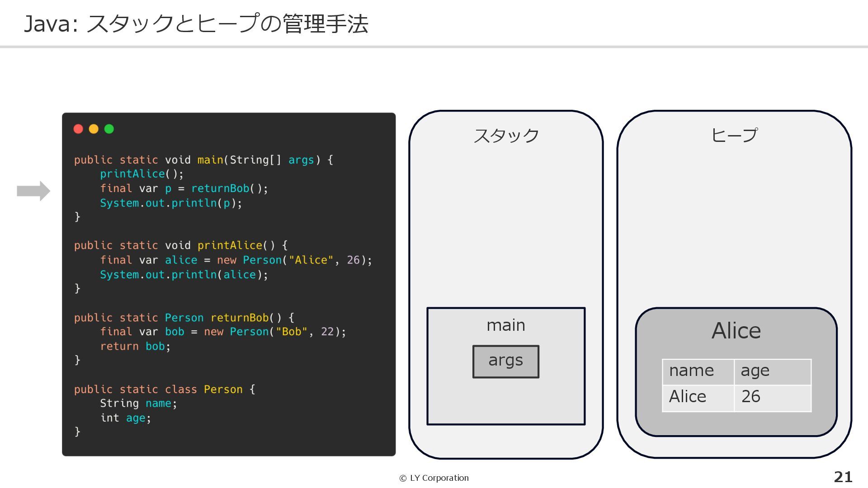This screenshot has height=488, width=868.
Task: Click the red close dot in the code window
Action: (78, 129)
